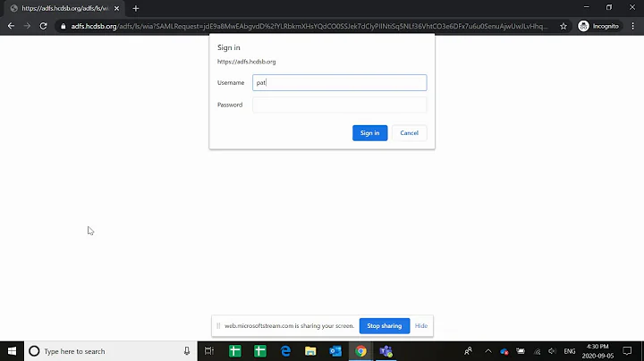Open Microsoft Teams from the taskbar
The image size is (644, 361).
[x=386, y=351]
